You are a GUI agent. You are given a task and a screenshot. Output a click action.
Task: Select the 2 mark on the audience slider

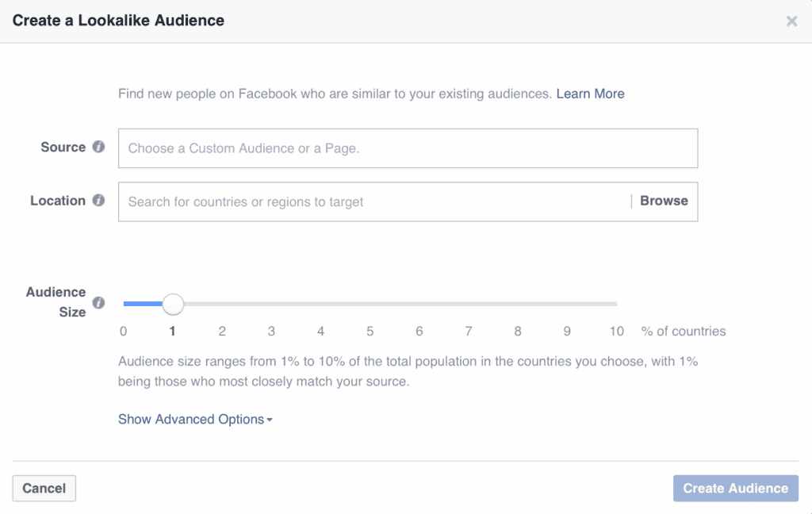point(222,303)
